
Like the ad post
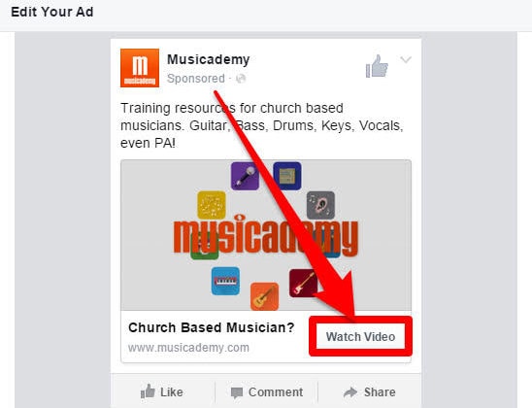[162, 392]
